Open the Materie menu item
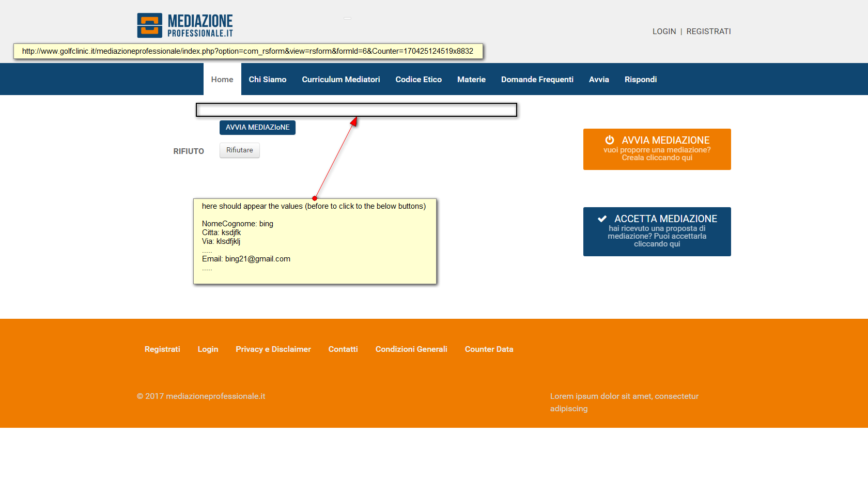 click(x=471, y=79)
